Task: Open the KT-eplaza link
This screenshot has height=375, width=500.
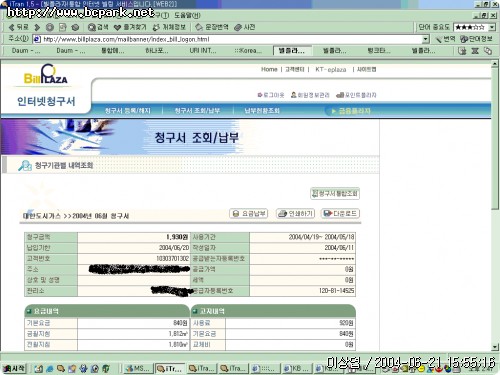Action: click(330, 69)
